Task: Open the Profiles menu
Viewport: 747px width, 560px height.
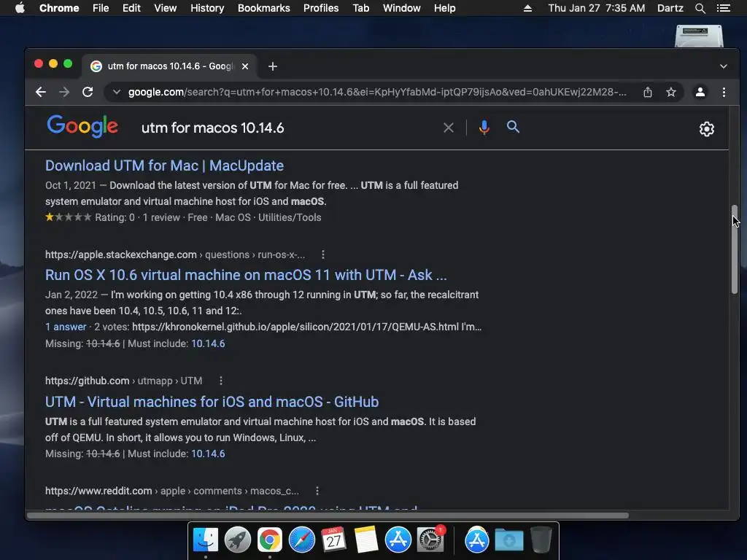Action: 321,8
